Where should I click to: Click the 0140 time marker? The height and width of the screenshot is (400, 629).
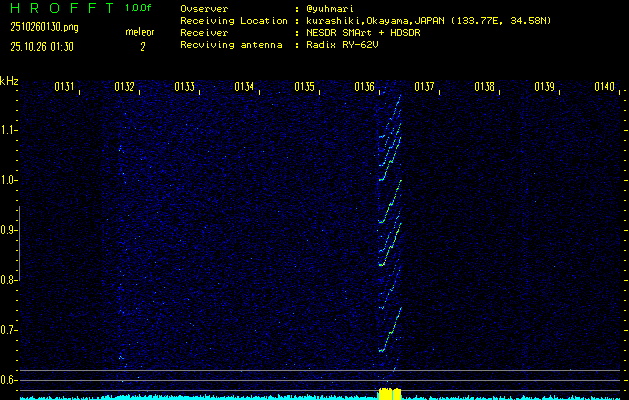point(603,87)
